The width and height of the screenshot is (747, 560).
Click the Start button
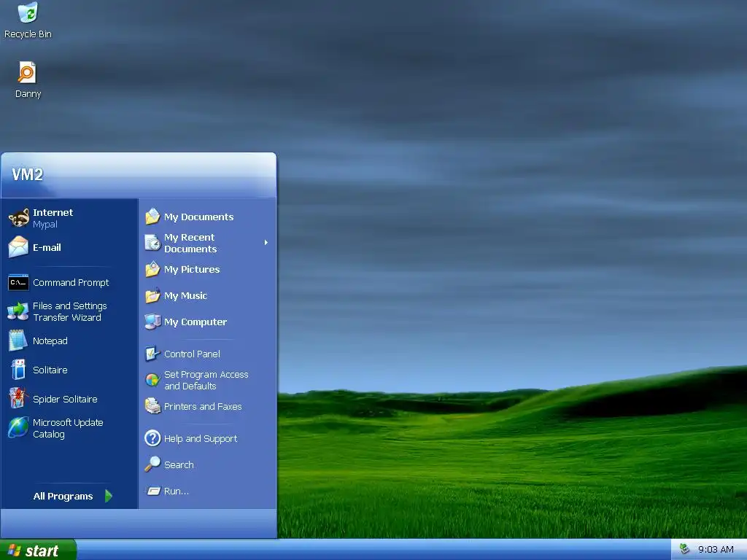[38, 550]
